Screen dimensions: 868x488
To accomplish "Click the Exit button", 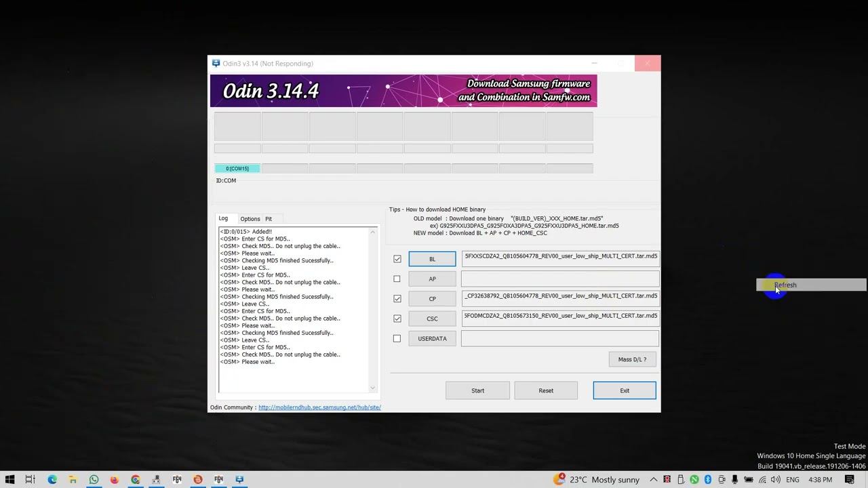I will [625, 390].
